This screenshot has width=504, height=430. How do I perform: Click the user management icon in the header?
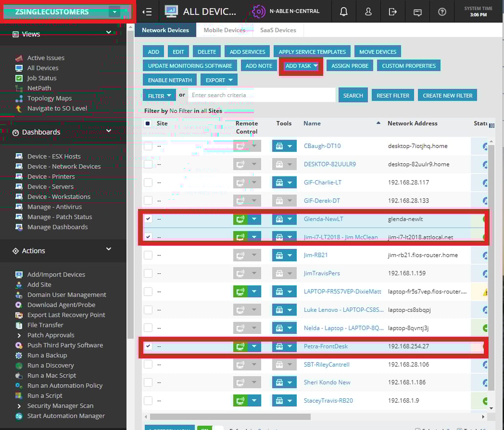click(368, 11)
